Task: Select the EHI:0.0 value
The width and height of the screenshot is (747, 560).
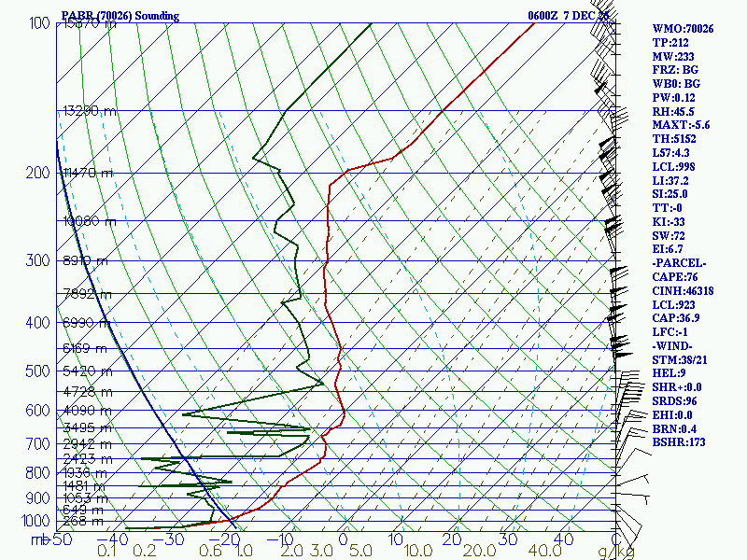Action: point(672,414)
